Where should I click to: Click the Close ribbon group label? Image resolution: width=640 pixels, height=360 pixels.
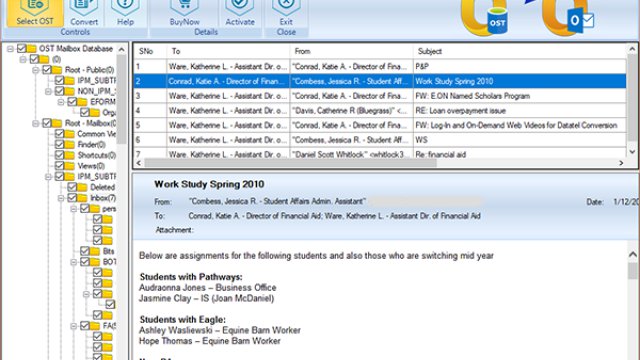point(286,32)
